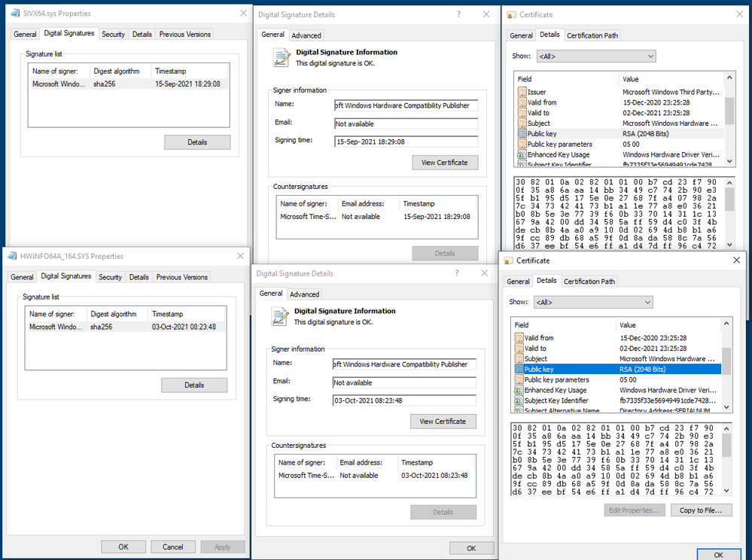
Task: Click the Subject Key Identifier icon in the bottom Certificate window
Action: pos(519,400)
